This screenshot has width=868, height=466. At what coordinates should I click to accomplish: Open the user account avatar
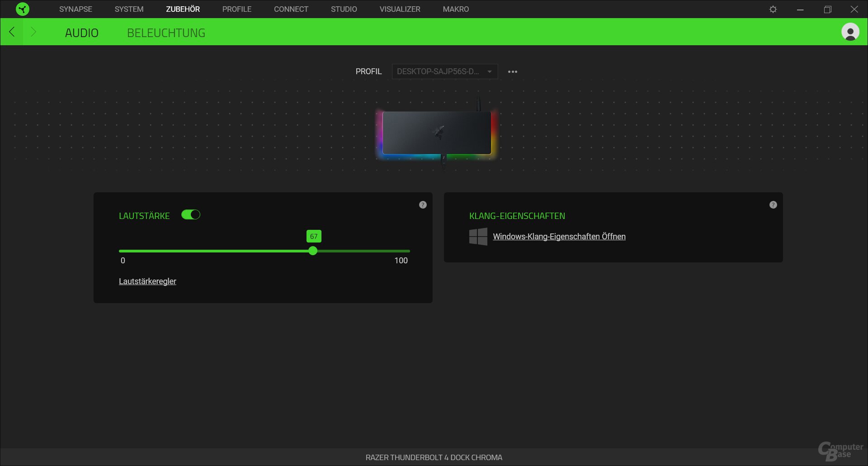pyautogui.click(x=850, y=32)
